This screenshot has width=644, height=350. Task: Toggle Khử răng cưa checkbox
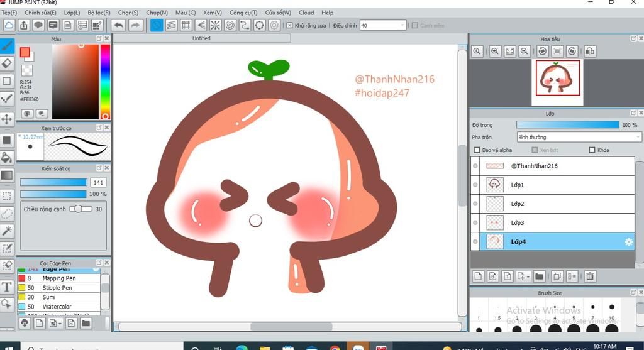coord(289,25)
